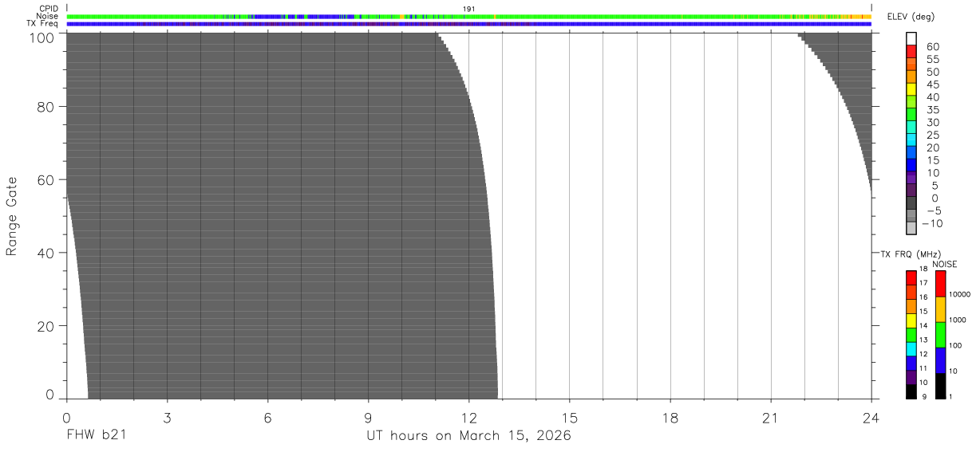This screenshot has width=980, height=452.
Task: Click the CPID value 191
Action: pos(469,9)
